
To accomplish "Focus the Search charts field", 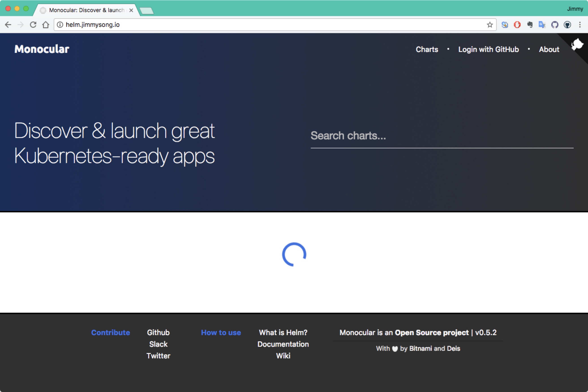I will (442, 136).
